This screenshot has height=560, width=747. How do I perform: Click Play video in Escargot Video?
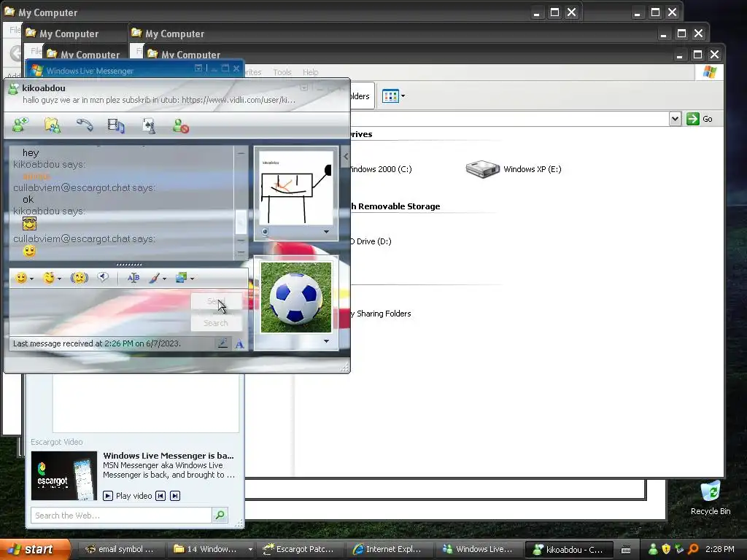click(128, 496)
